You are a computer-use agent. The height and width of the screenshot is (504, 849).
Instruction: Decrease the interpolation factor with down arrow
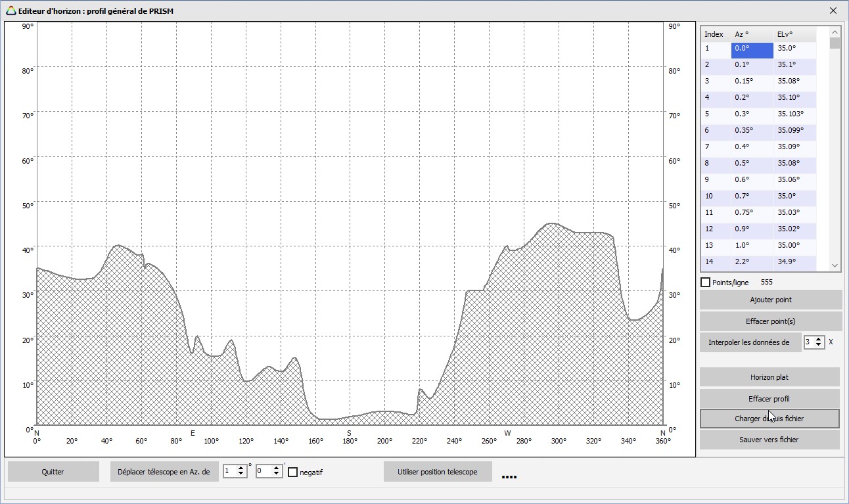(x=818, y=346)
